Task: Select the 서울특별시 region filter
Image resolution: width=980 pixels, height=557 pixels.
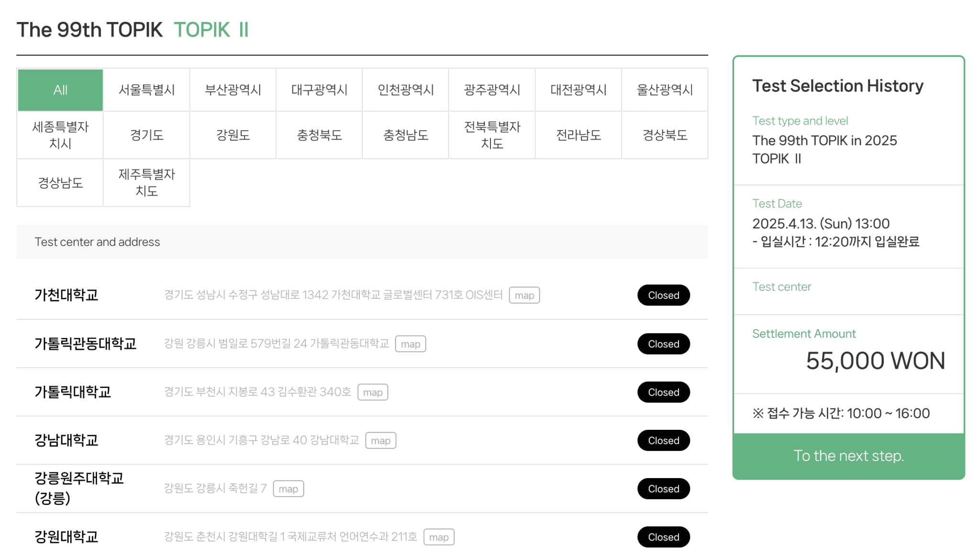Action: 146,90
